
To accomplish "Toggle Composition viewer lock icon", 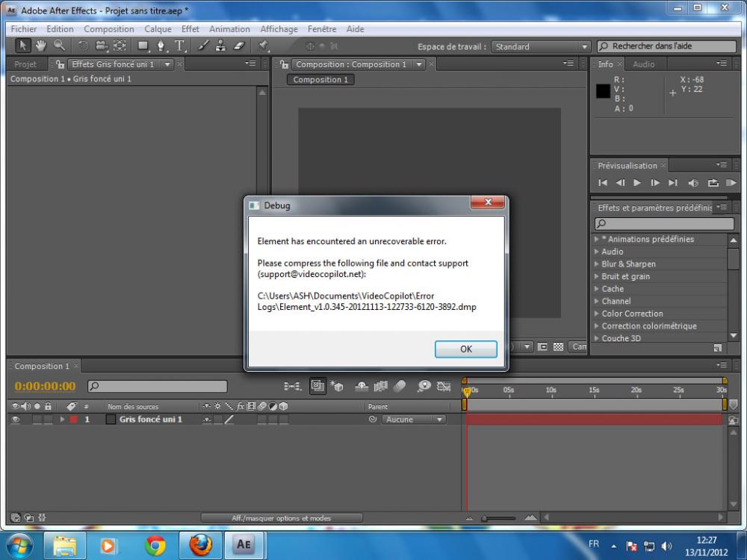I will 284,63.
